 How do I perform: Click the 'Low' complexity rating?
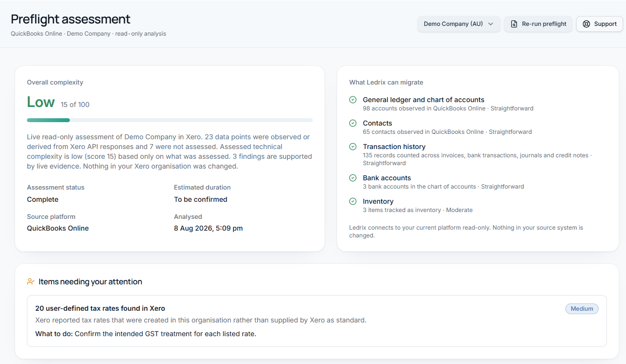[x=41, y=102]
